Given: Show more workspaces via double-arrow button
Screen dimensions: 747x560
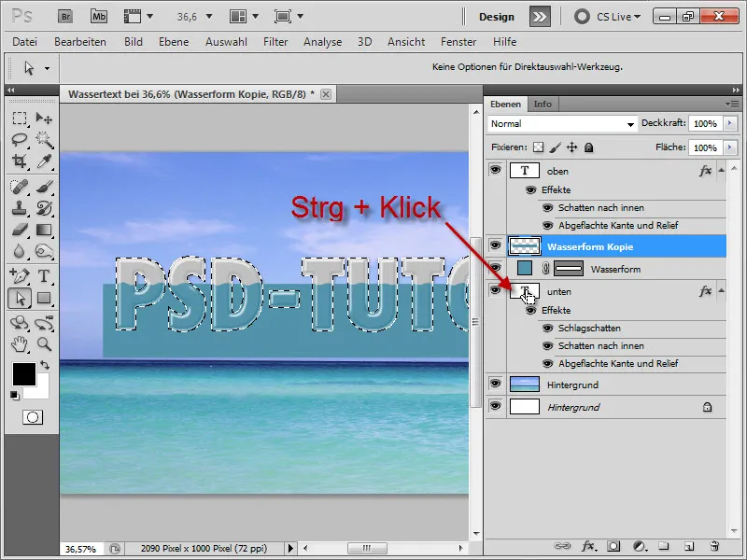Looking at the screenshot, I should point(540,17).
